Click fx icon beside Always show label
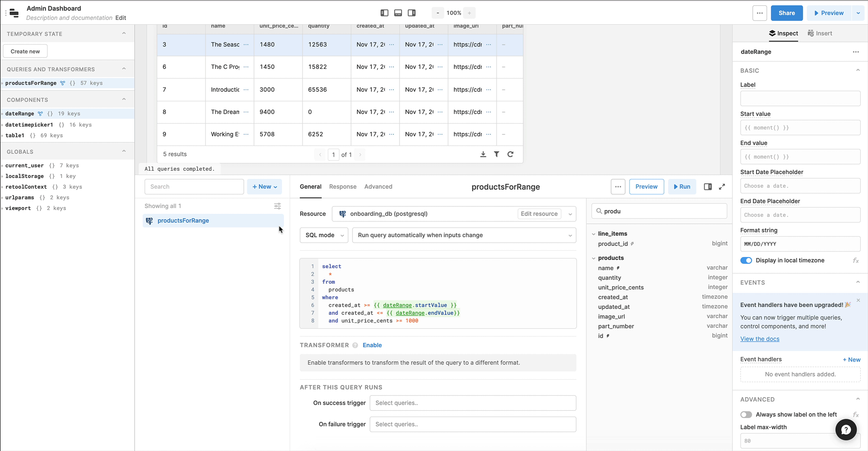 coord(856,415)
